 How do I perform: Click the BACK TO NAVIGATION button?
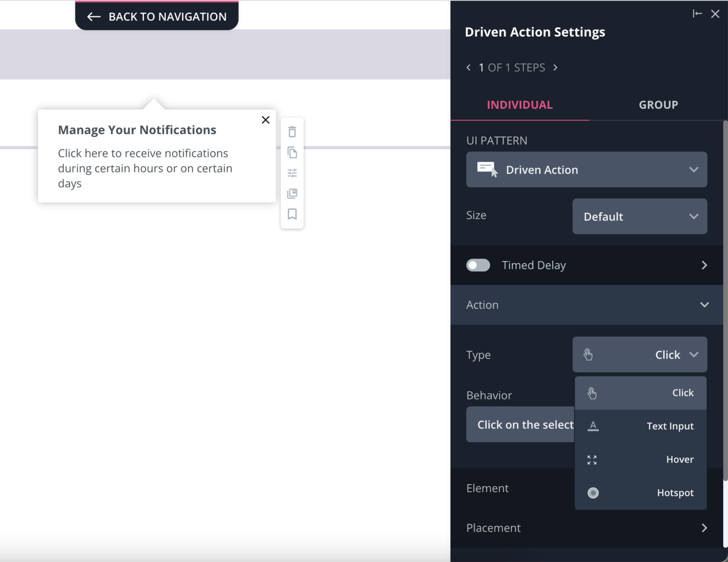coord(157,16)
